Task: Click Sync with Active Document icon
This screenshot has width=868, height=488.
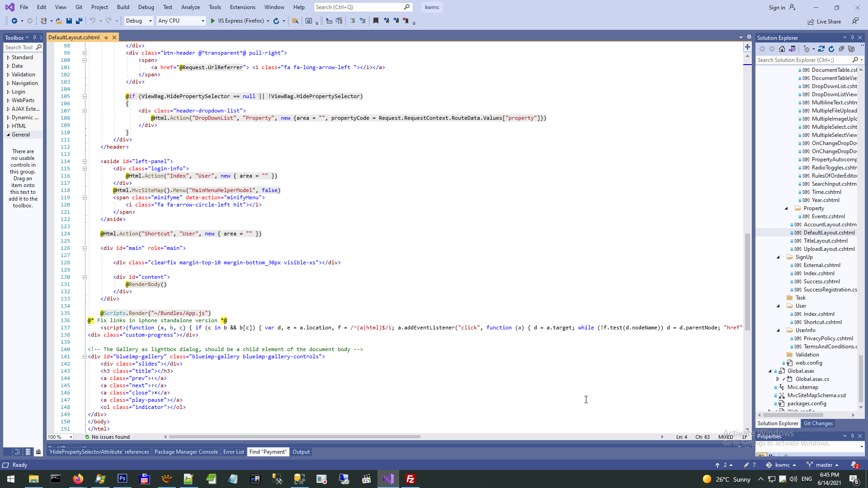Action: pos(821,49)
